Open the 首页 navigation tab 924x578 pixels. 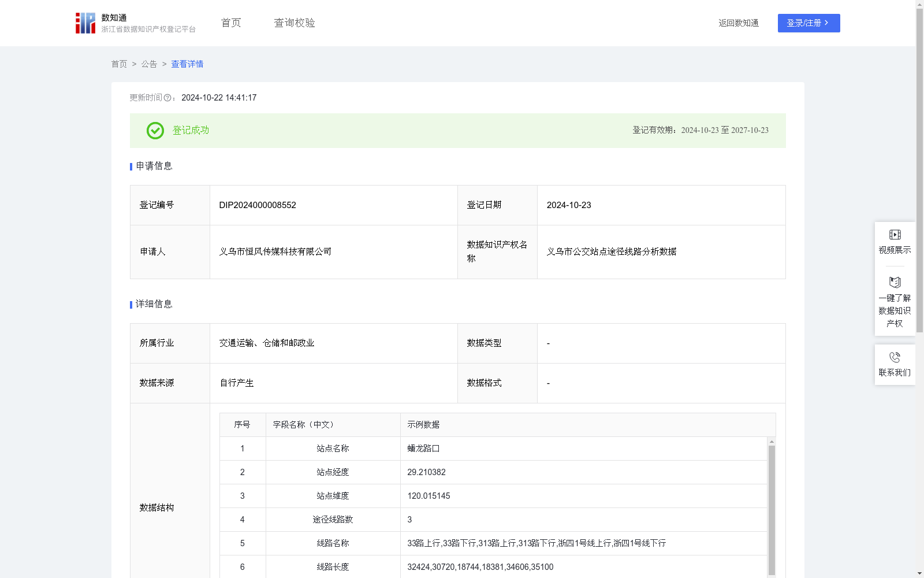tap(231, 23)
